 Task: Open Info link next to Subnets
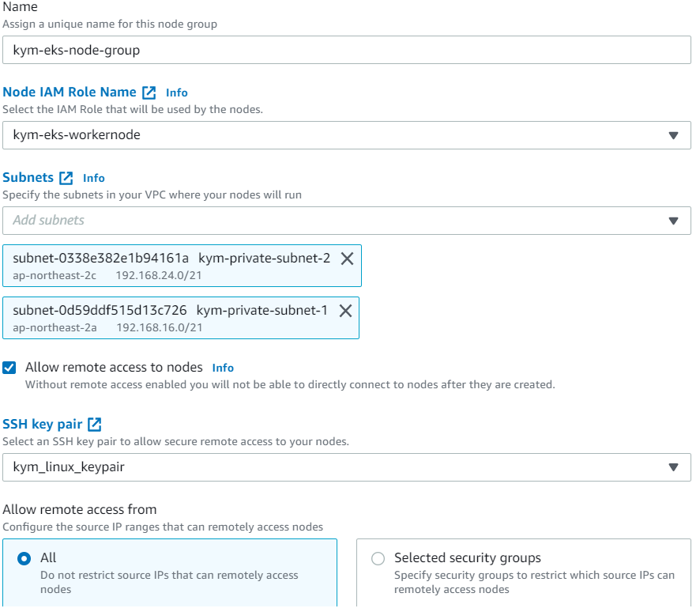coord(94,178)
